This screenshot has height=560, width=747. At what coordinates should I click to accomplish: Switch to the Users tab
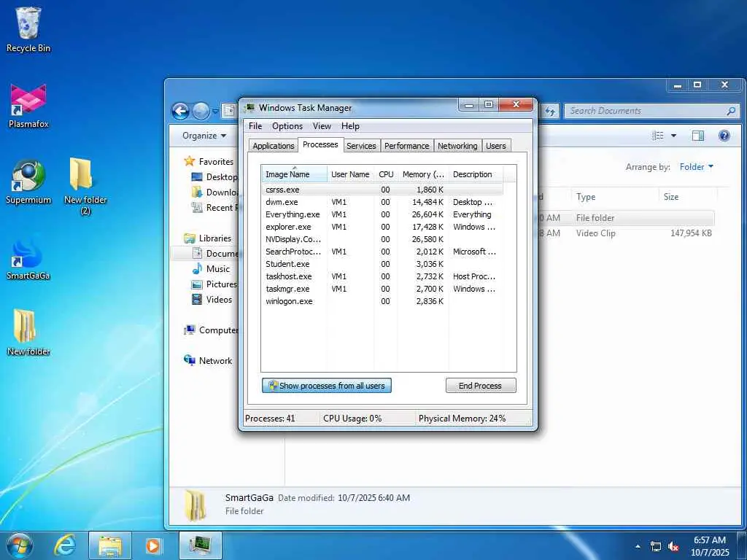coord(495,146)
